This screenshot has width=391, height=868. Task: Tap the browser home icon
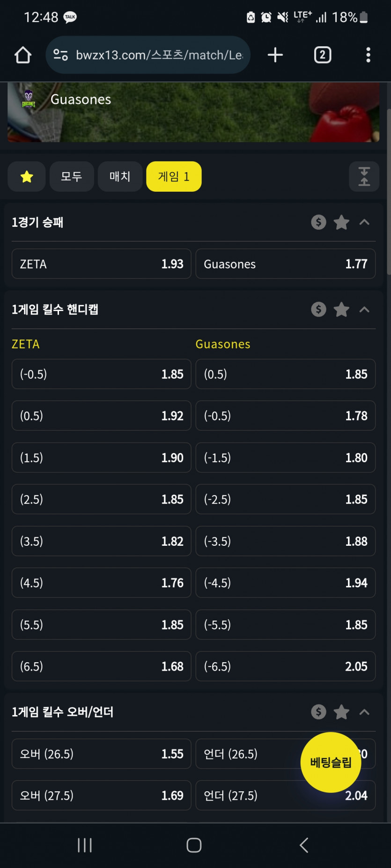(23, 55)
